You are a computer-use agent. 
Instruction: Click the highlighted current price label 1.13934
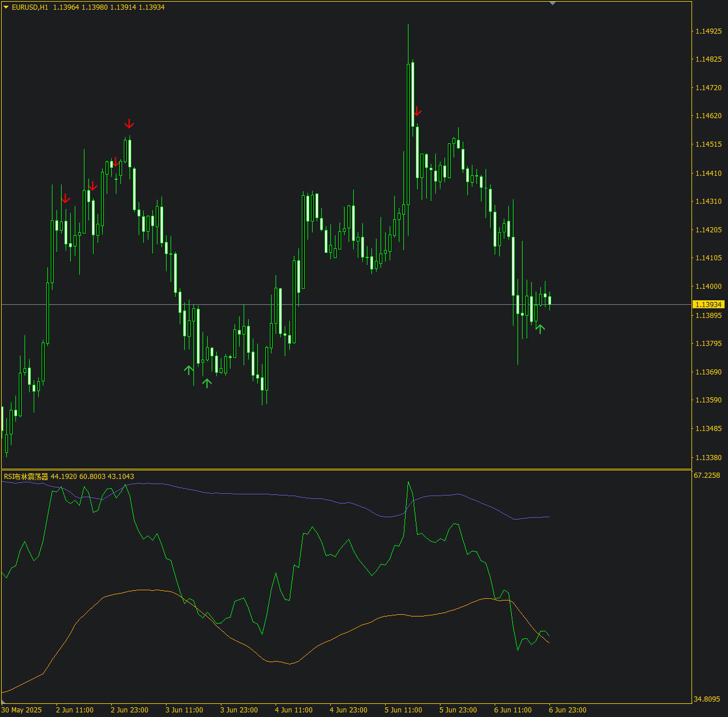click(x=709, y=305)
